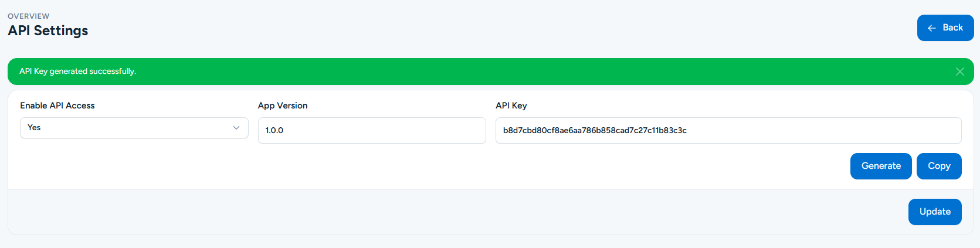
Task: Click the 'App Version' label
Action: point(283,106)
